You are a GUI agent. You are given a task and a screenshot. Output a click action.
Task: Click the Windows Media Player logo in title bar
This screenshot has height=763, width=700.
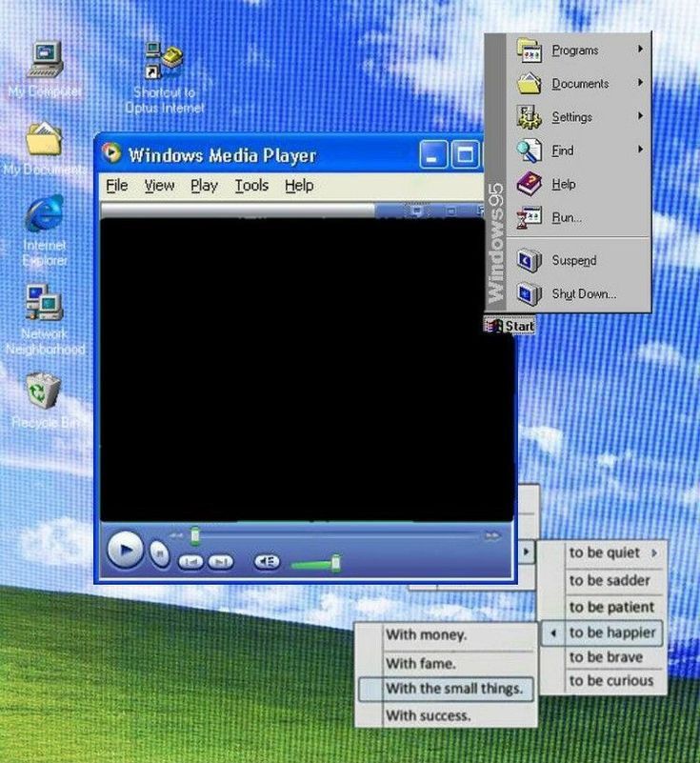[x=111, y=152]
